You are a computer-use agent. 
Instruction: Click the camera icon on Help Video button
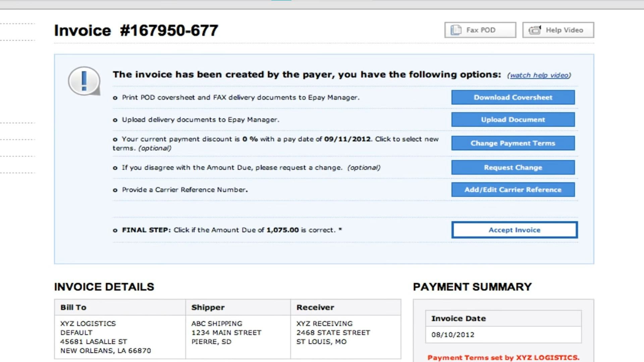tap(535, 30)
